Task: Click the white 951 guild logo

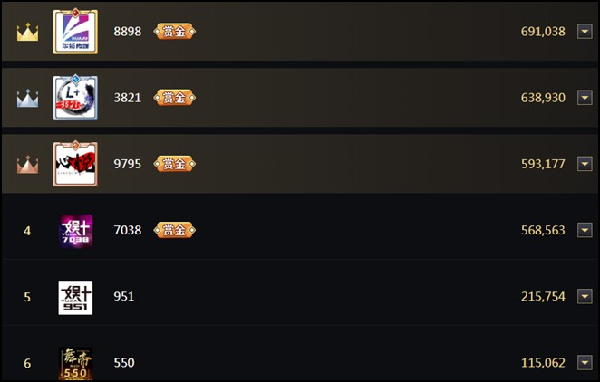Action: (75, 298)
